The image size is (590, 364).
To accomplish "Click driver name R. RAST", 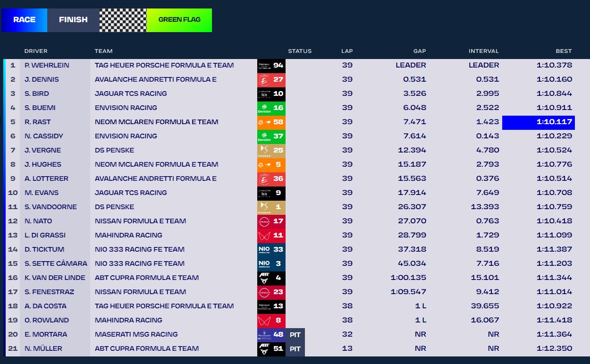I will [x=38, y=122].
